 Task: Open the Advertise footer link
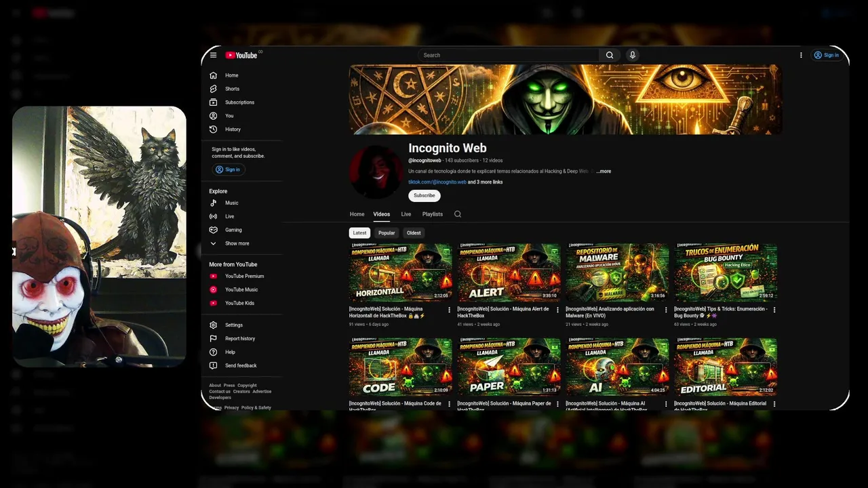click(262, 392)
